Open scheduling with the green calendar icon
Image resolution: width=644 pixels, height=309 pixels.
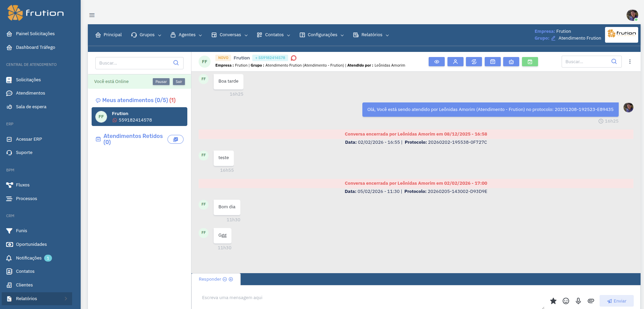(x=530, y=61)
